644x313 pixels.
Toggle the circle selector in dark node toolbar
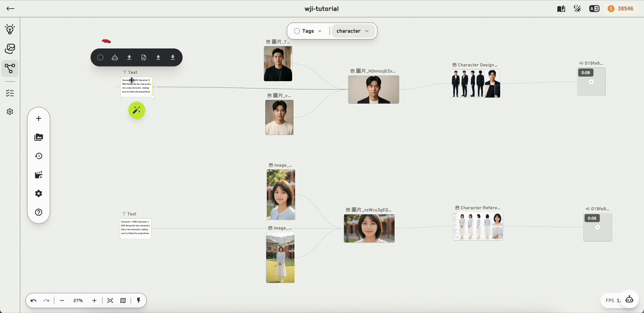pyautogui.click(x=100, y=57)
